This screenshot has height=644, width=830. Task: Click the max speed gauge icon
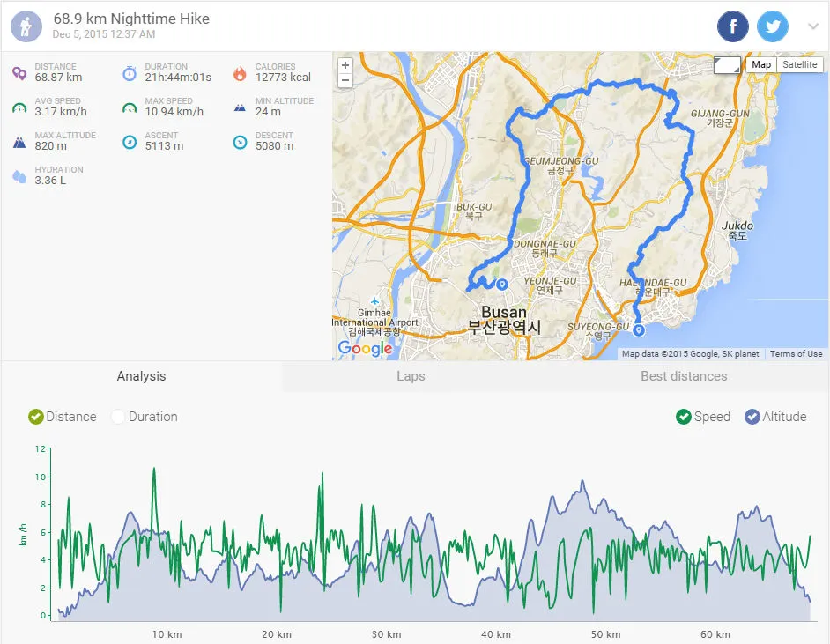[130, 108]
